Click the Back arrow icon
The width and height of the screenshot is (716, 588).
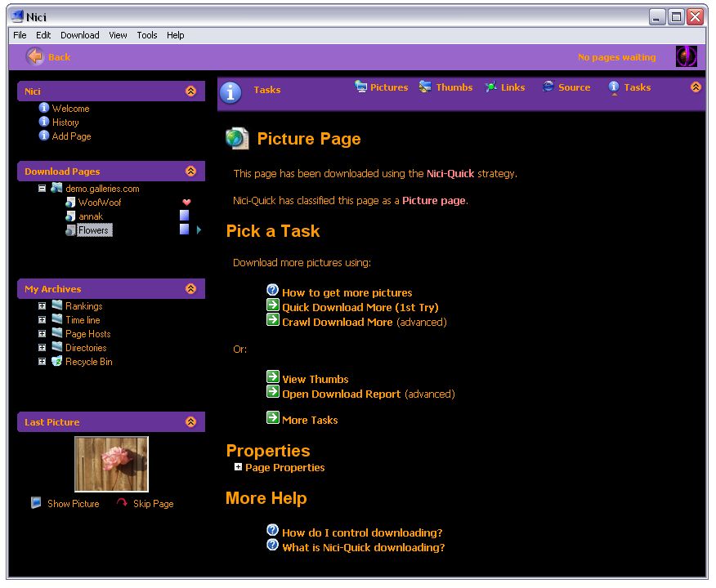[34, 56]
